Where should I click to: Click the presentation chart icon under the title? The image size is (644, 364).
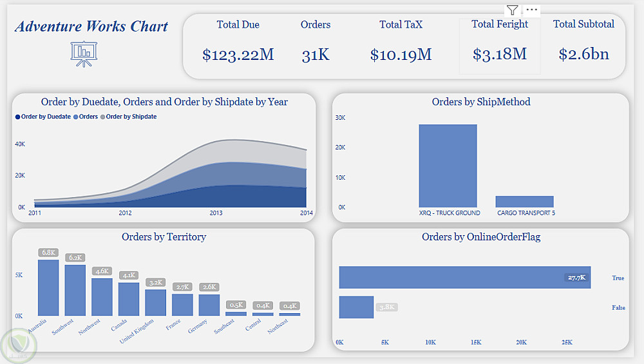84,54
